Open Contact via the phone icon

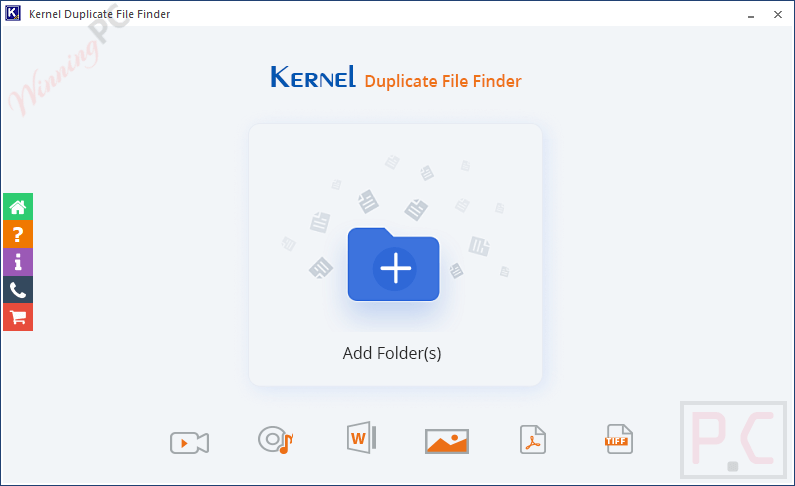(18, 290)
